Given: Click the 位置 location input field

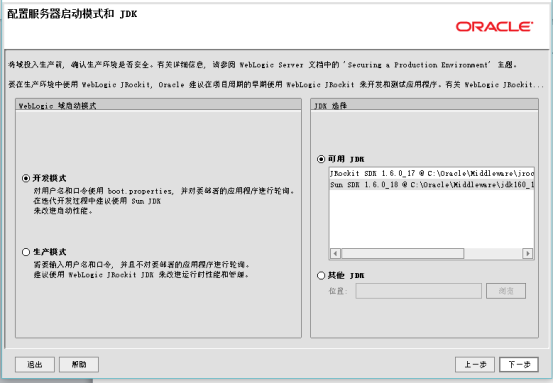Looking at the screenshot, I should click(419, 291).
